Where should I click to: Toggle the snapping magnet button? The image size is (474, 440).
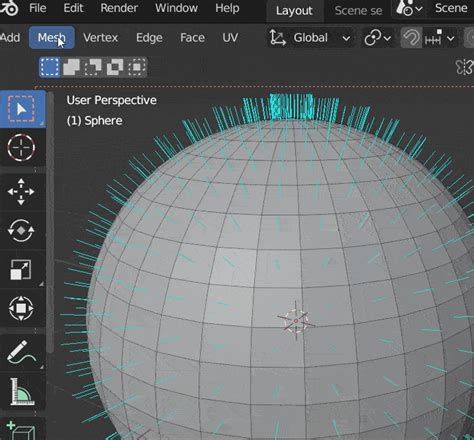(411, 38)
